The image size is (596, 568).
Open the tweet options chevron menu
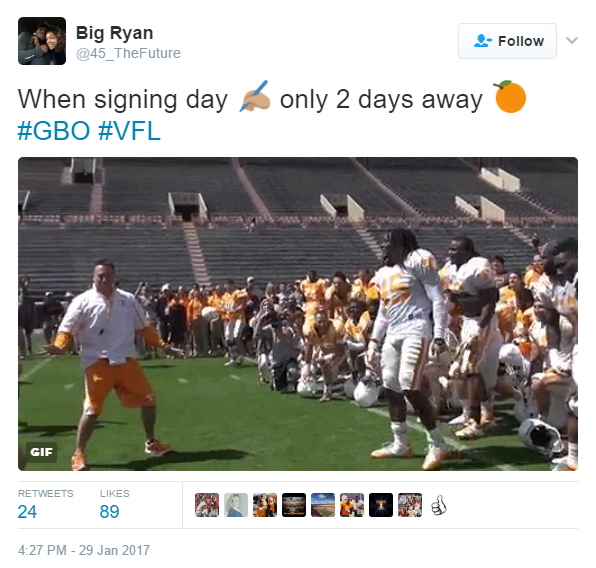tap(572, 40)
